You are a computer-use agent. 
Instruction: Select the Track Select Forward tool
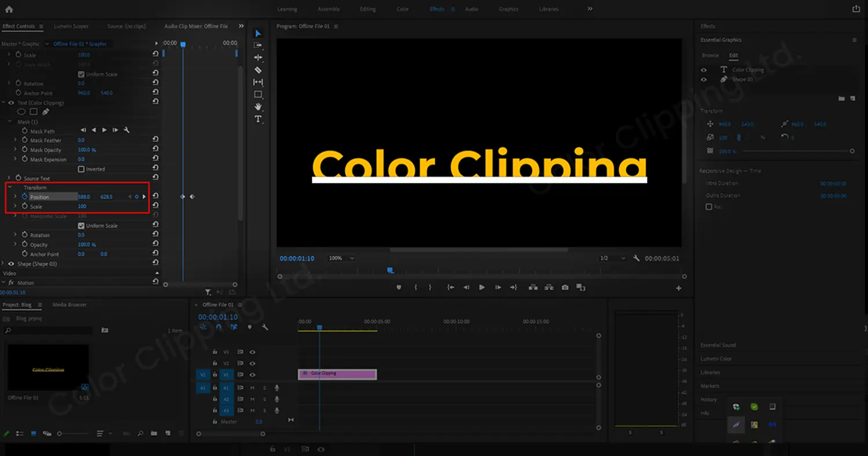(258, 45)
